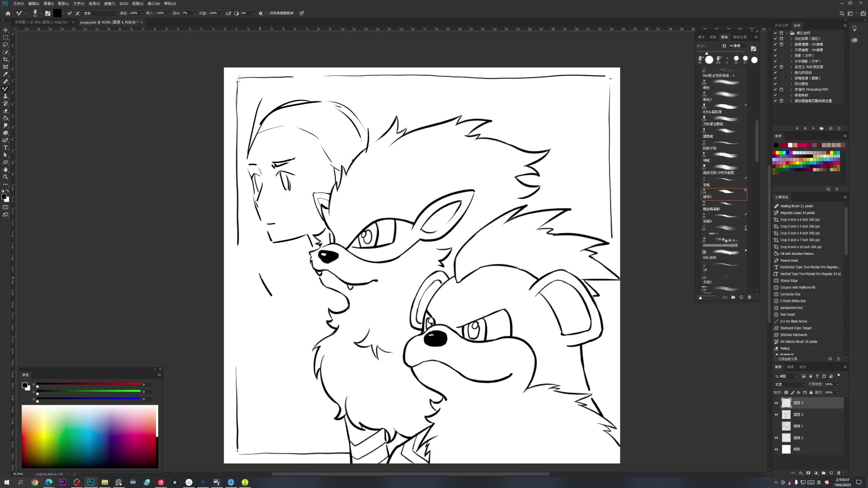Select the Zoom tool in the toolbox

tap(6, 177)
